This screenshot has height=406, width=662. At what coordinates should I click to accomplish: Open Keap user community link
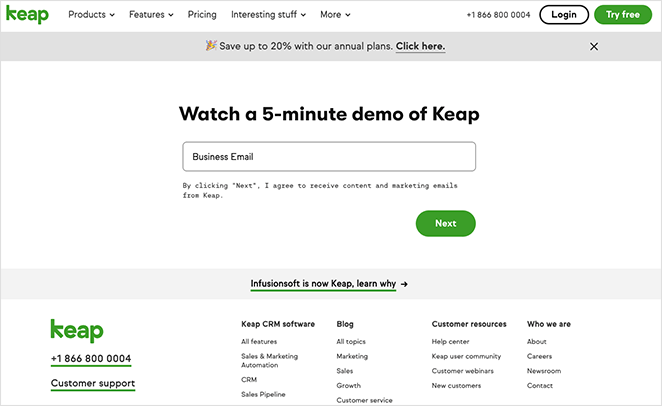coord(466,356)
